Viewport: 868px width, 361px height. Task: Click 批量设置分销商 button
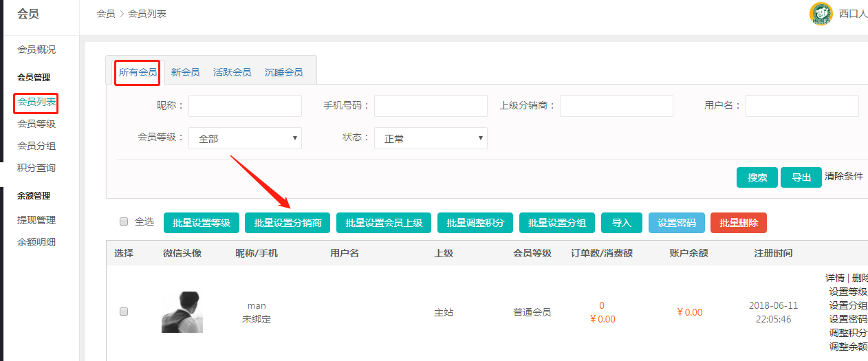point(287,223)
